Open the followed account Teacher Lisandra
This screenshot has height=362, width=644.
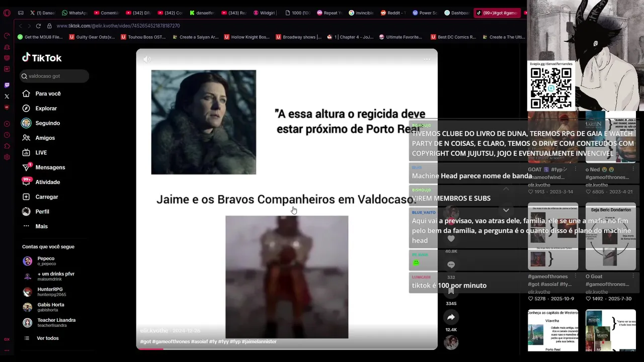coord(49,322)
